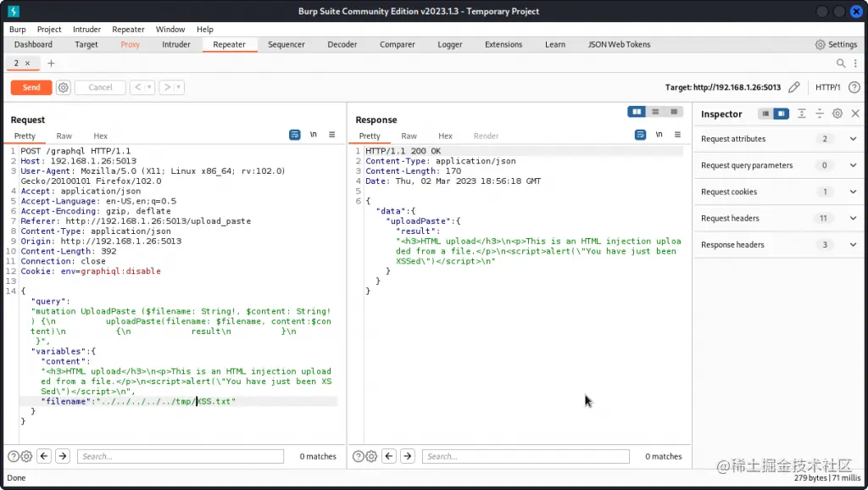Click the filename value in request body

pyautogui.click(x=167, y=402)
